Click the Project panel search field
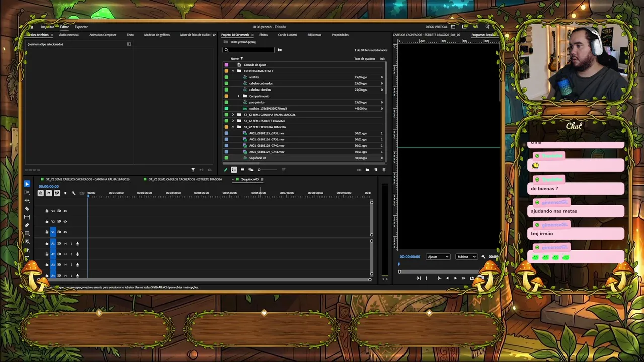644x362 pixels. 249,50
